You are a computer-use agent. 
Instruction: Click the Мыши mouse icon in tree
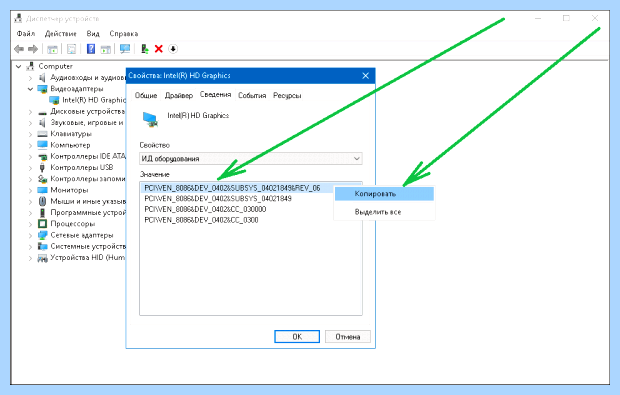pos(42,201)
